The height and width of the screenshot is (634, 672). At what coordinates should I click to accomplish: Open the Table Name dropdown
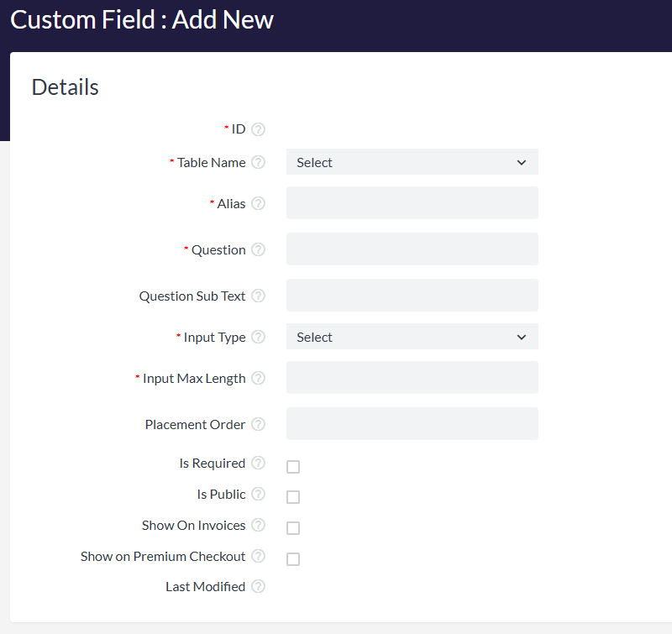point(412,161)
